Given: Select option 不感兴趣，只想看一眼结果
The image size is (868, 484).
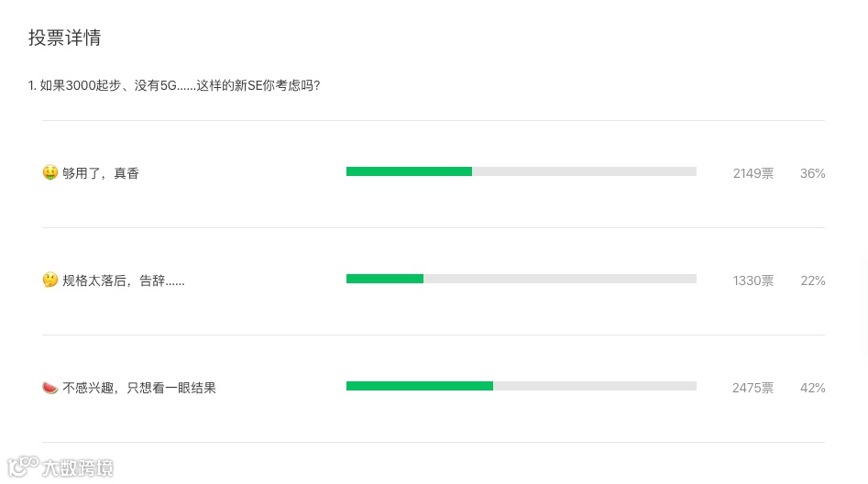Looking at the screenshot, I should point(139,388).
